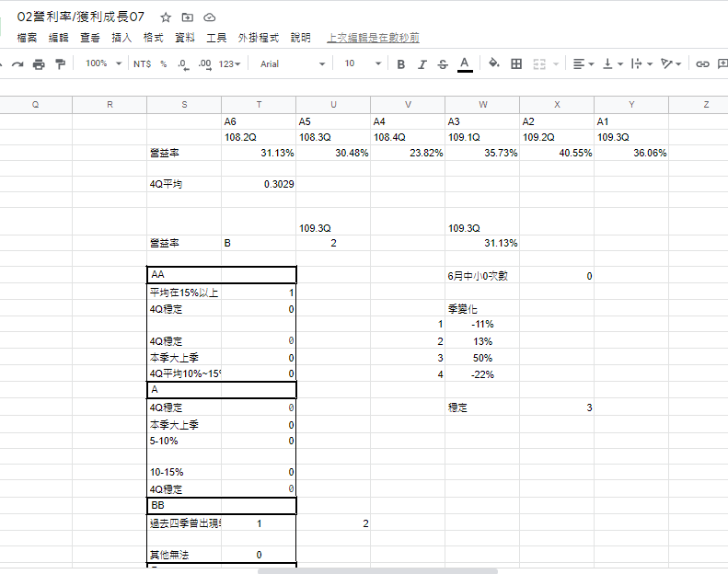Open the 插入 menu

(121, 38)
